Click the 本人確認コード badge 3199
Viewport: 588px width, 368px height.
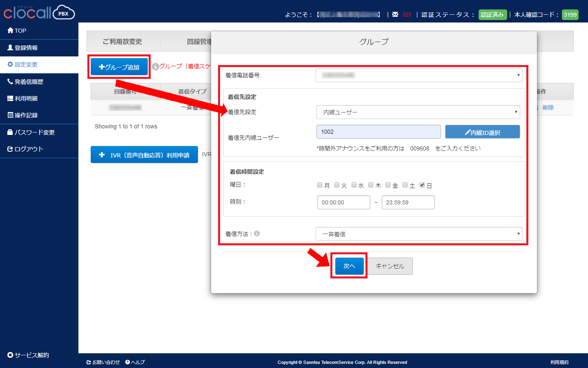(570, 15)
